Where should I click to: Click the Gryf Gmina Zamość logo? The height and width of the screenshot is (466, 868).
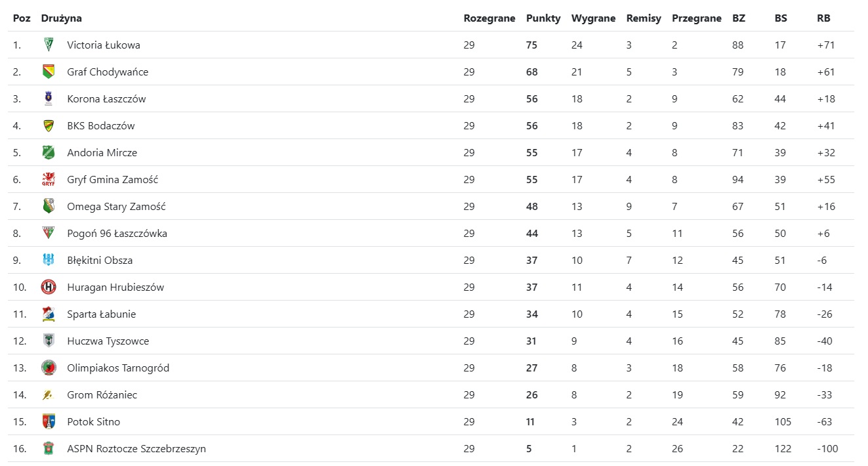tap(49, 179)
